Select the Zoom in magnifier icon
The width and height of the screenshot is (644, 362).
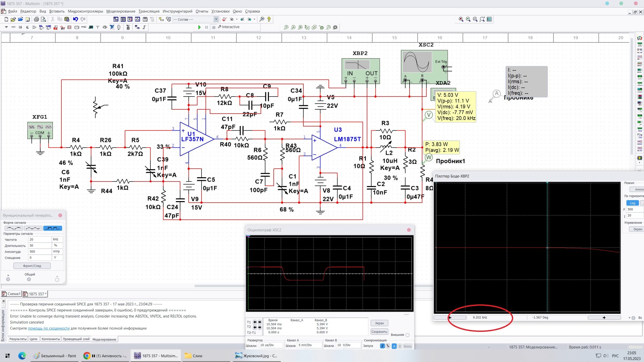(461, 19)
